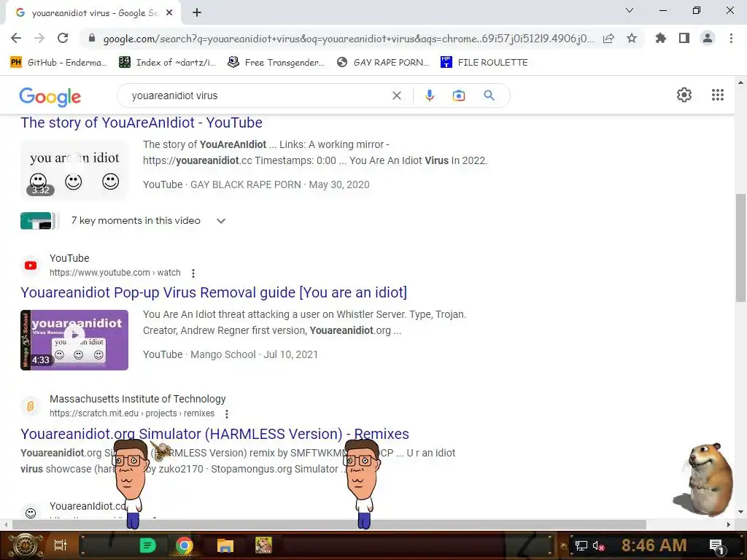Click the scrollbar up arrow

point(740,82)
